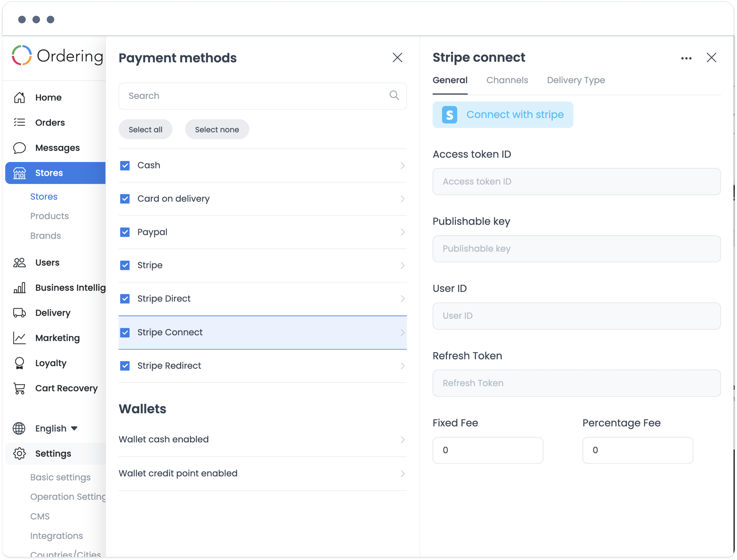The width and height of the screenshot is (737, 560).
Task: Click the Cart Recovery shopping cart icon
Action: point(19,388)
